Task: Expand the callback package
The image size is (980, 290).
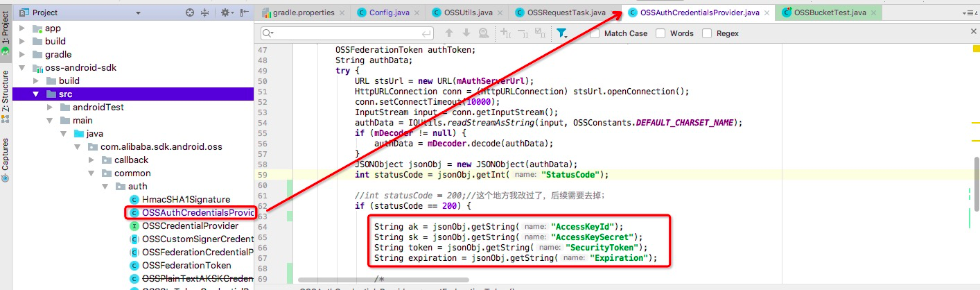Action: [91, 160]
